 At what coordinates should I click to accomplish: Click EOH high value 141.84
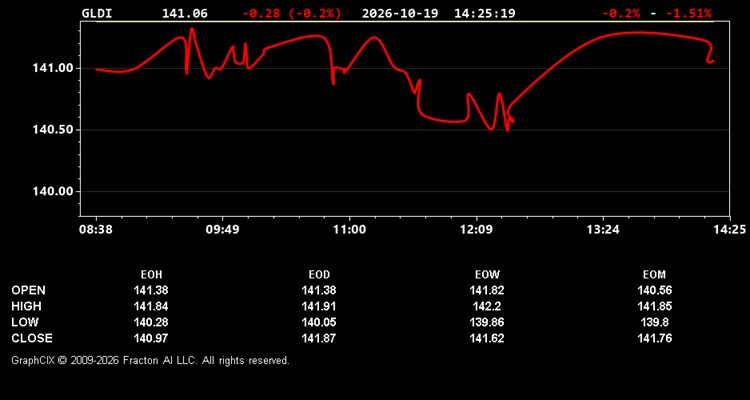click(151, 306)
